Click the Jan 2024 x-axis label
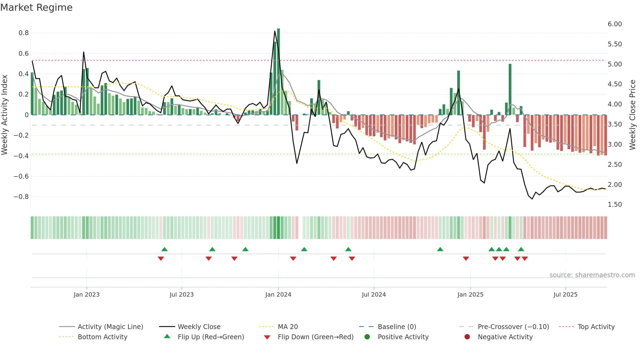This screenshot has width=644, height=362. tap(278, 294)
